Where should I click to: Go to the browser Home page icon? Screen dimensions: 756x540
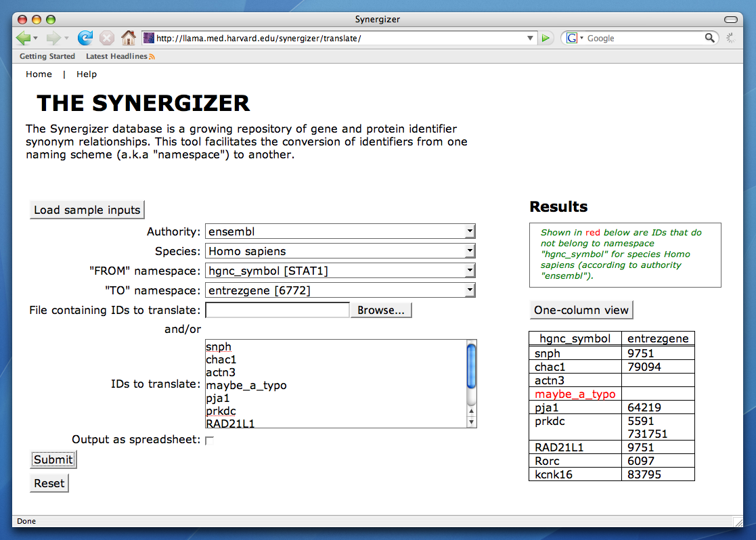coord(128,38)
